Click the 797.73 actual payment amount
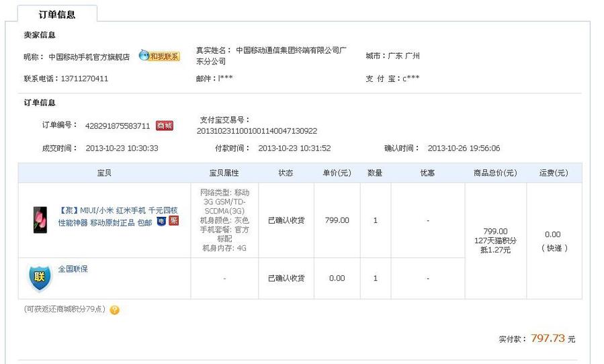Viewport: 604px width, 364px height. tap(548, 338)
